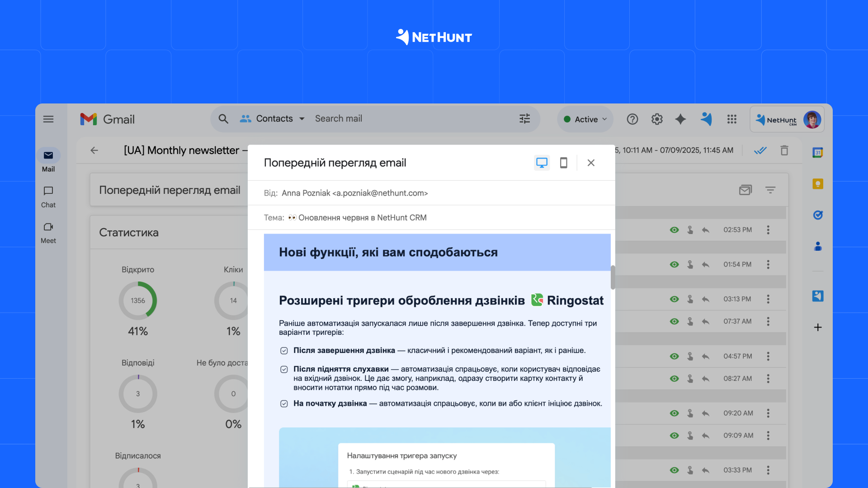Viewport: 868px width, 488px height.
Task: Go to Mail in the sidebar
Action: click(48, 160)
